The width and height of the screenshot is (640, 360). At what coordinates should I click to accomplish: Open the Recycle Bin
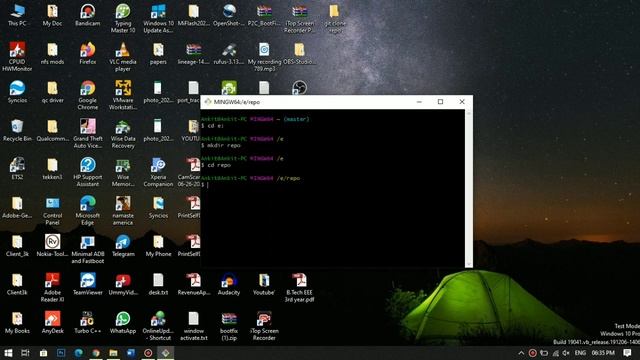pos(17,131)
